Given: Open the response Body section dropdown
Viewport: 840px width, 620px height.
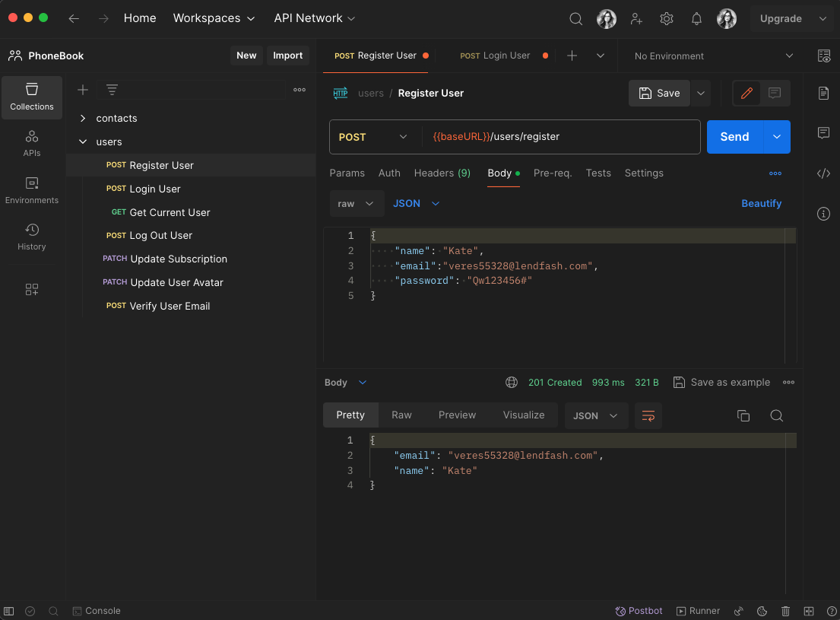Looking at the screenshot, I should 346,383.
